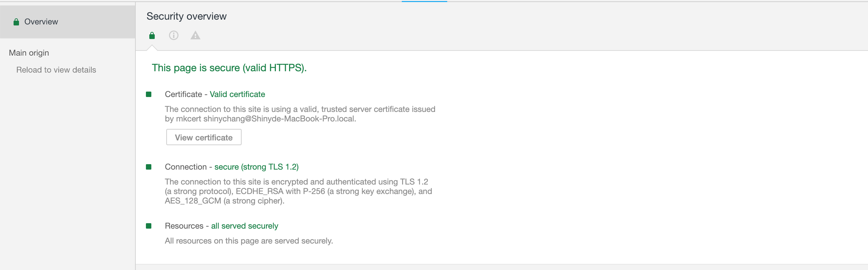
Task: Click the green lock icon beside Overview
Action: pyautogui.click(x=16, y=22)
